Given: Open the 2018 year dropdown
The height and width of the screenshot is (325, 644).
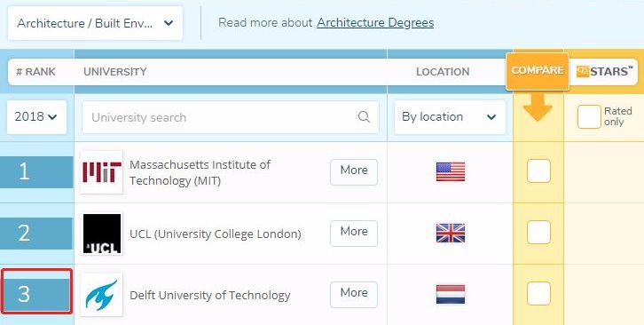Looking at the screenshot, I should pos(36,117).
